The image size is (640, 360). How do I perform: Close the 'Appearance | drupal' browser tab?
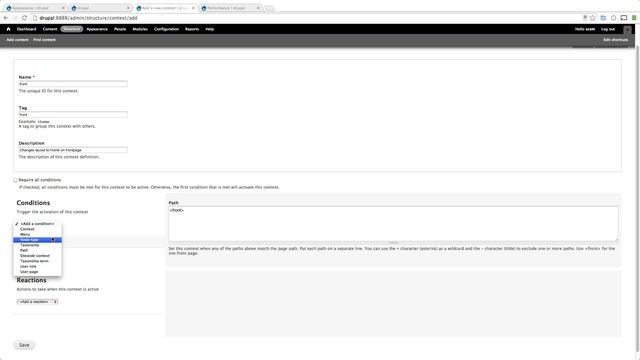(63, 8)
